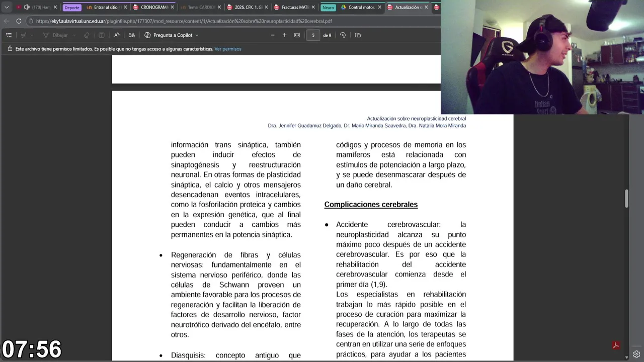Expand the Dibujar pen options arrow
Screen dimensions: 644x362
click(74, 35)
